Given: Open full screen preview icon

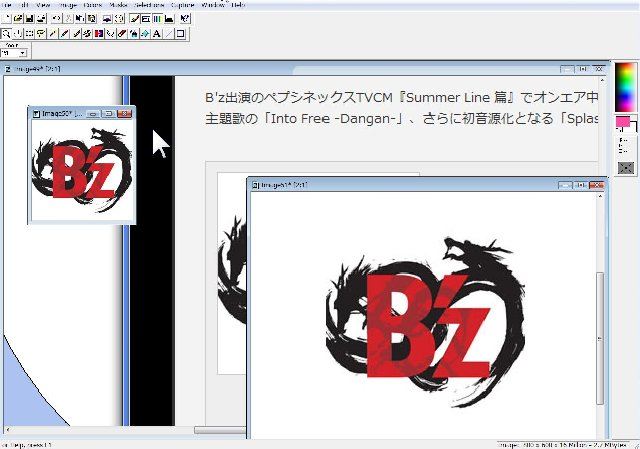Looking at the screenshot, I should tap(107, 18).
